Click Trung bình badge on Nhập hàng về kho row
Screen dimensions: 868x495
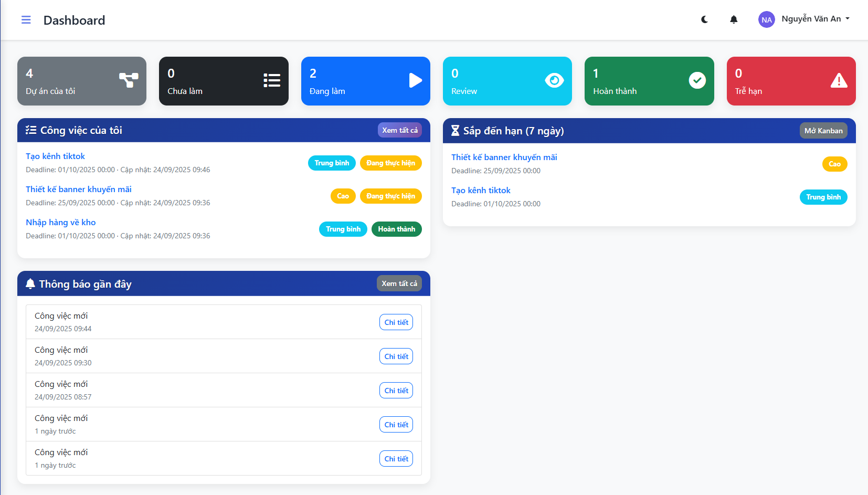click(343, 229)
